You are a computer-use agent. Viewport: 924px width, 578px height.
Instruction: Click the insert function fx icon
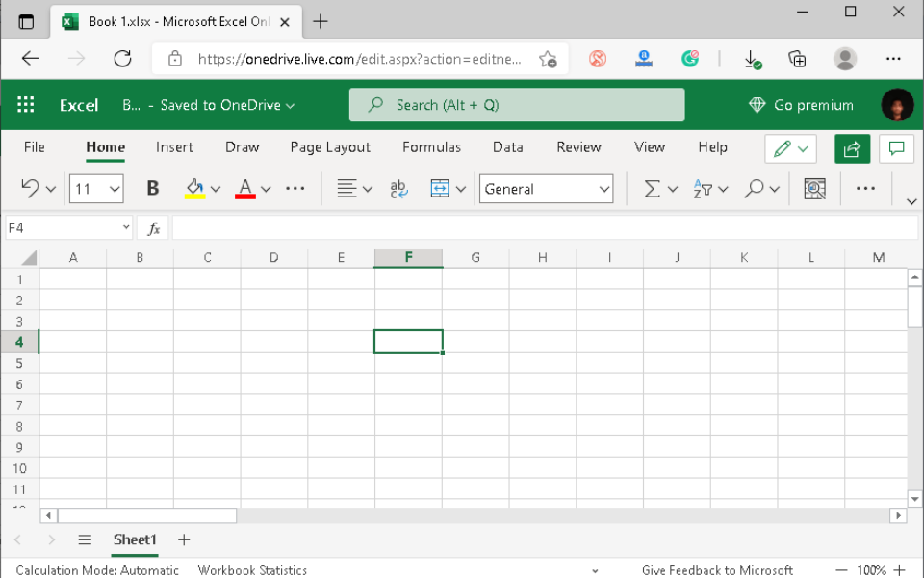tap(153, 228)
